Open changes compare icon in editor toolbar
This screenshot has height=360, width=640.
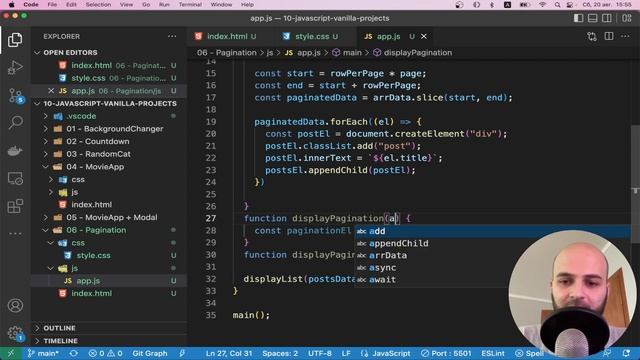coord(592,36)
